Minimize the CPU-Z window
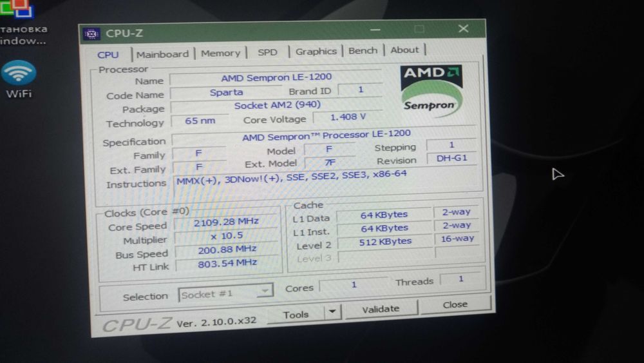Image resolution: width=644 pixels, height=363 pixels. tap(375, 30)
